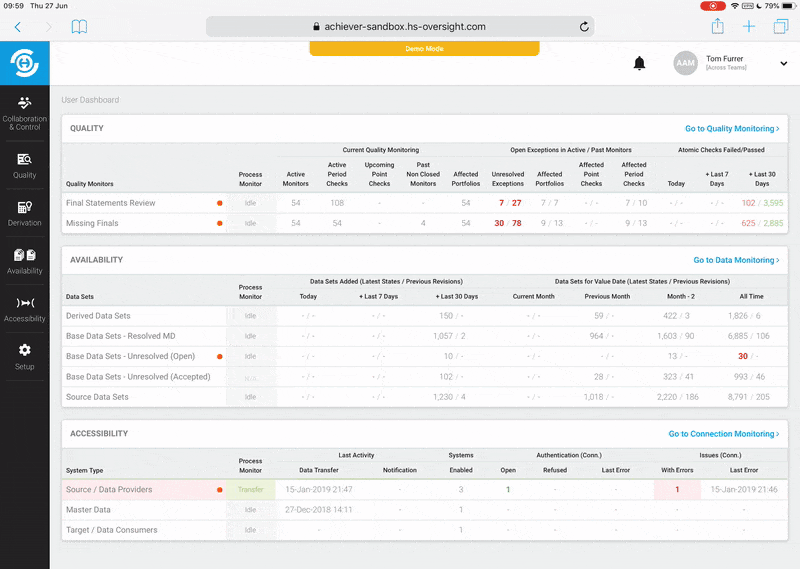The height and width of the screenshot is (569, 800).
Task: Click the notifications bell icon
Action: coord(639,64)
